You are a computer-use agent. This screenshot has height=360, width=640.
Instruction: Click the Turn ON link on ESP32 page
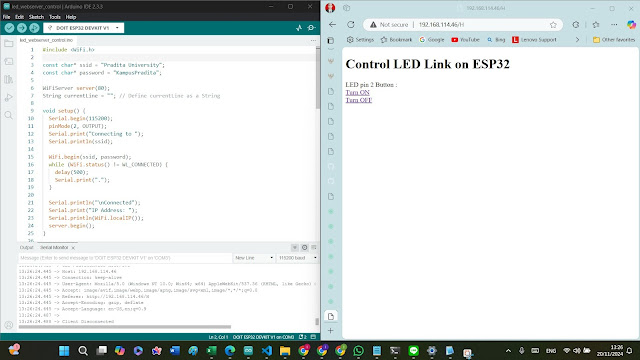pyautogui.click(x=358, y=93)
